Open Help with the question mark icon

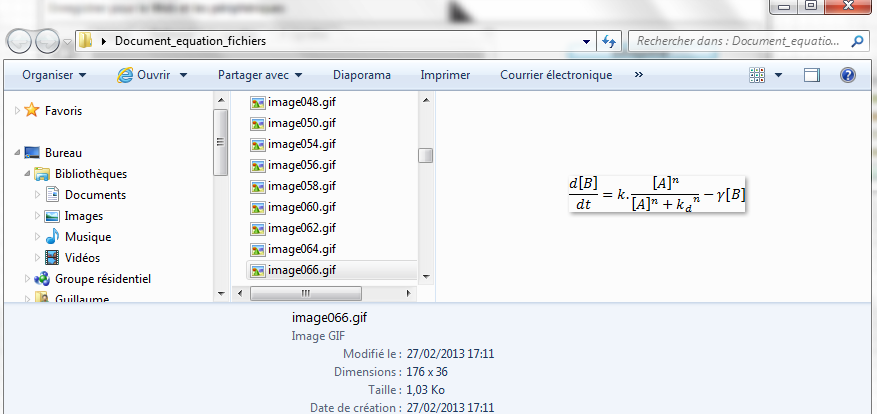coord(847,75)
